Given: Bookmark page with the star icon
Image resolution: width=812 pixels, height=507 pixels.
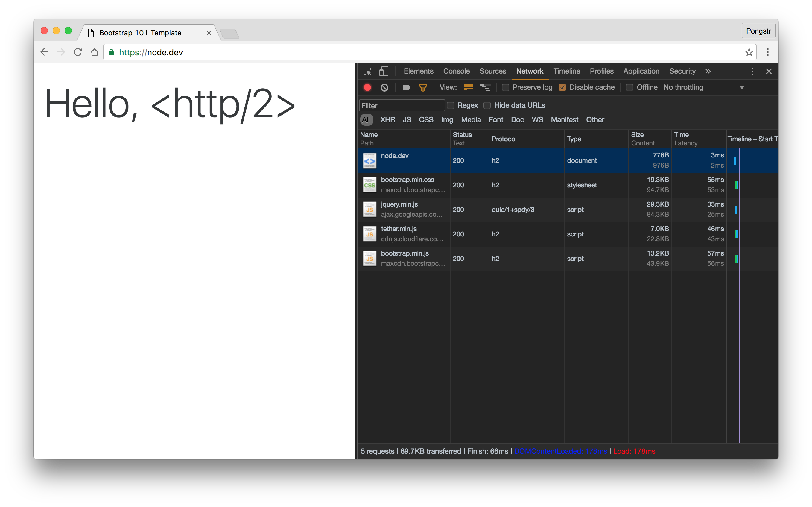Looking at the screenshot, I should click(x=749, y=52).
